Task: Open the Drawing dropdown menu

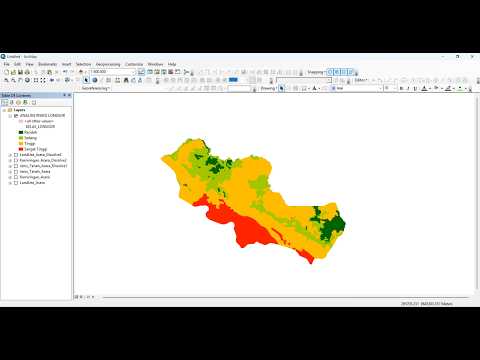Action: pyautogui.click(x=268, y=88)
